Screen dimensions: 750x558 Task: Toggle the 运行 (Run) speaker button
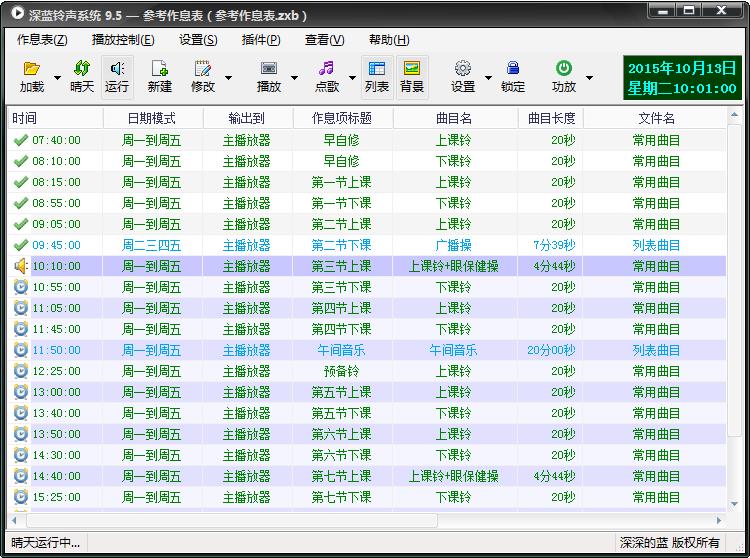(x=117, y=77)
